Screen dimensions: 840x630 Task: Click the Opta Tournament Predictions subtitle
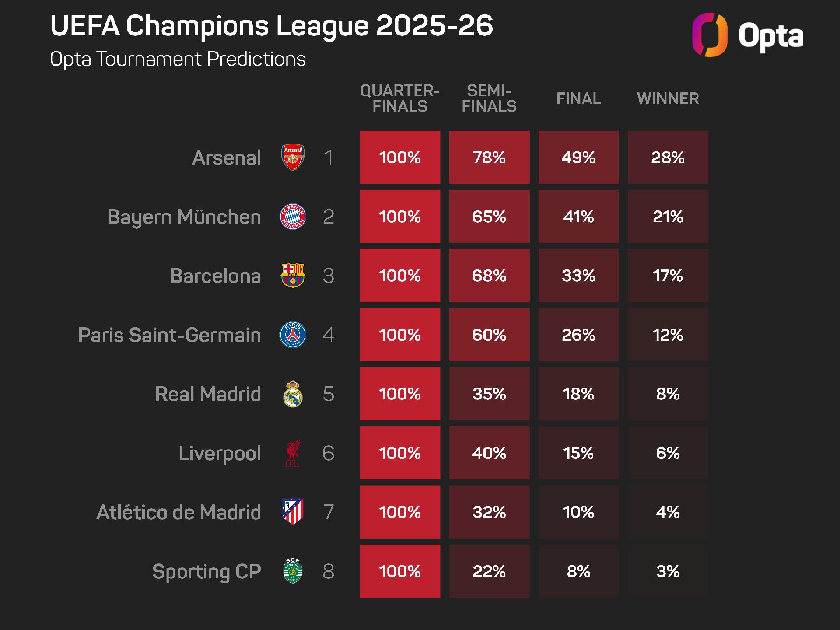(x=178, y=59)
